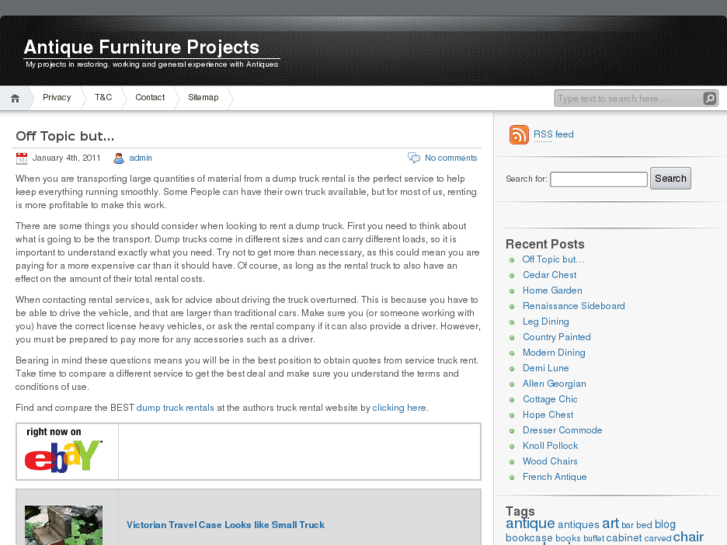Open the 'Off Topic but...' post heading
This screenshot has width=727, height=545.
click(65, 136)
